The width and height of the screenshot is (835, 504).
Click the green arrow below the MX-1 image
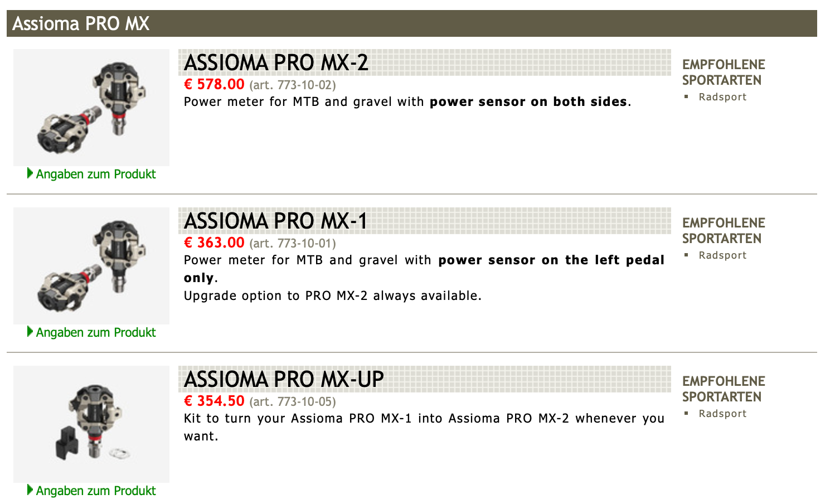pyautogui.click(x=30, y=332)
